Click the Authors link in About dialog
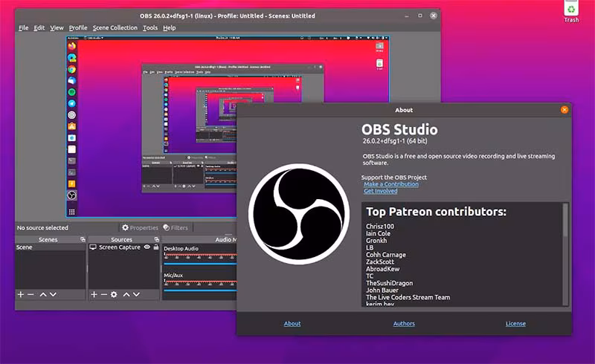The image size is (595, 364). (404, 323)
